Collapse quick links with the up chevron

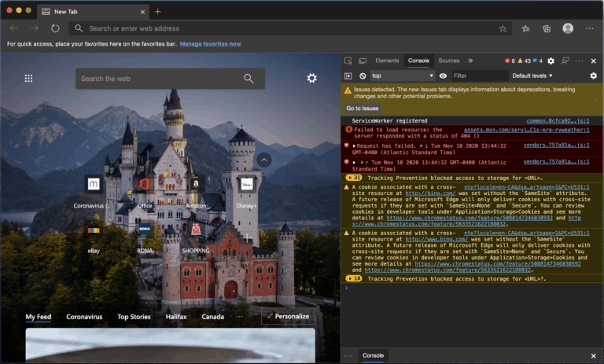(264, 160)
